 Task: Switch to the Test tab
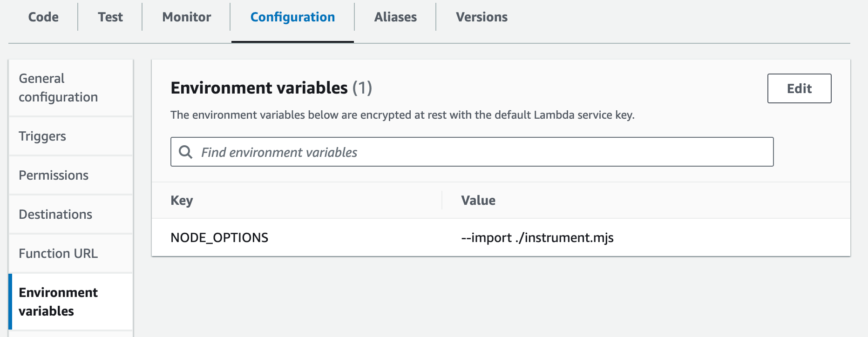click(x=110, y=17)
